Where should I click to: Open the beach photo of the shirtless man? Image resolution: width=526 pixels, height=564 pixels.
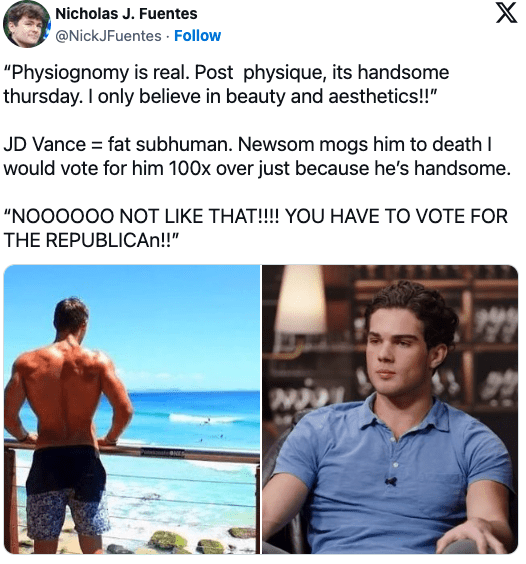coord(132,409)
